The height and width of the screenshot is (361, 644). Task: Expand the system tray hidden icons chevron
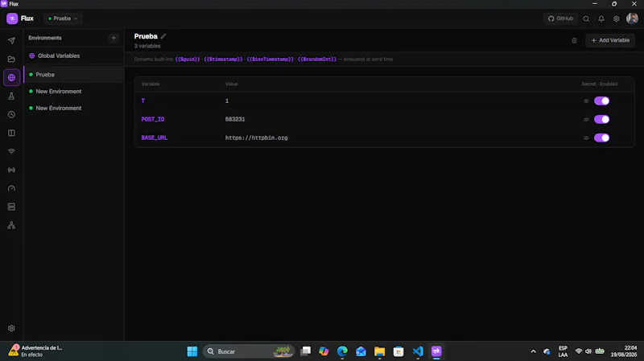click(x=533, y=351)
